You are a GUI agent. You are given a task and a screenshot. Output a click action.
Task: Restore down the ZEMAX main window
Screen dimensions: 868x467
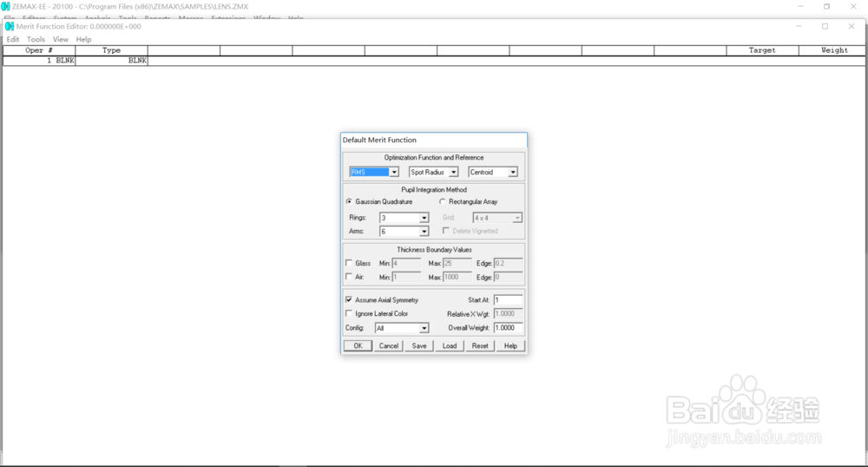coord(826,6)
